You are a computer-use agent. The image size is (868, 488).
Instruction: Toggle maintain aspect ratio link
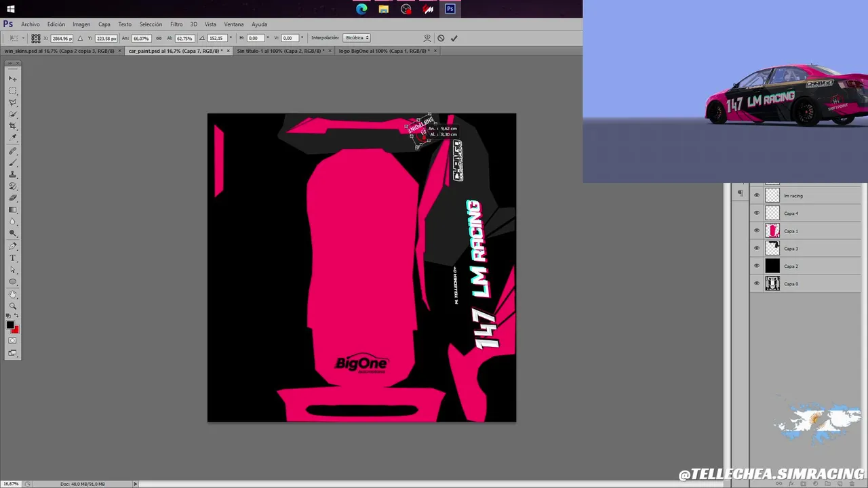click(159, 38)
